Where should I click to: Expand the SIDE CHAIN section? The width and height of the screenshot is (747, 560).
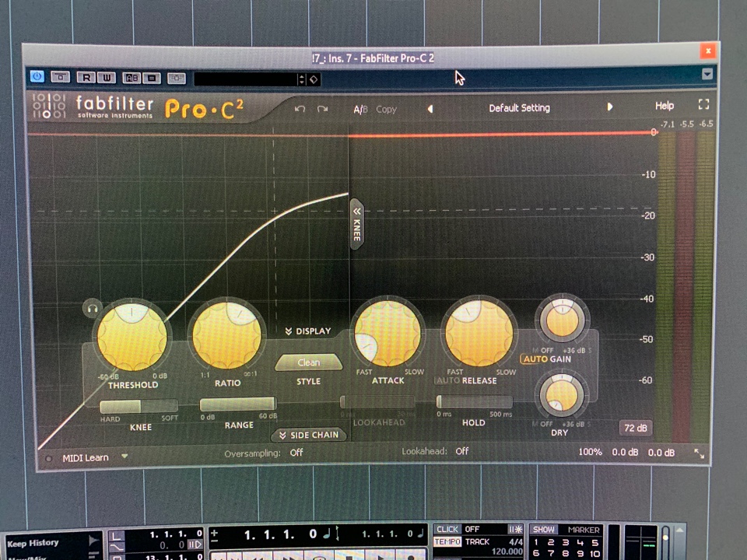(x=309, y=435)
